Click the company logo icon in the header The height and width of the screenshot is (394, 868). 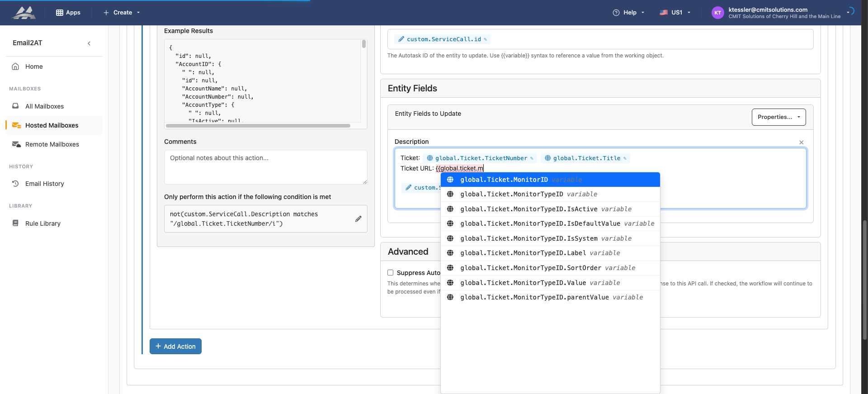coord(24,13)
